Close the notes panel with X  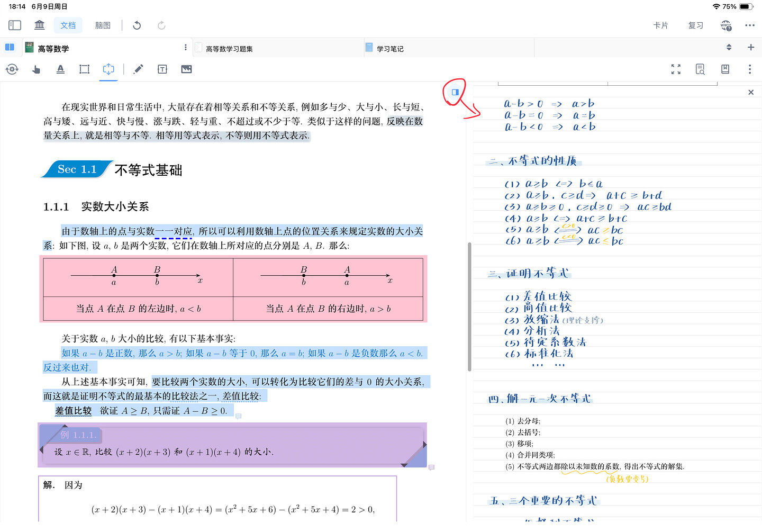point(751,92)
